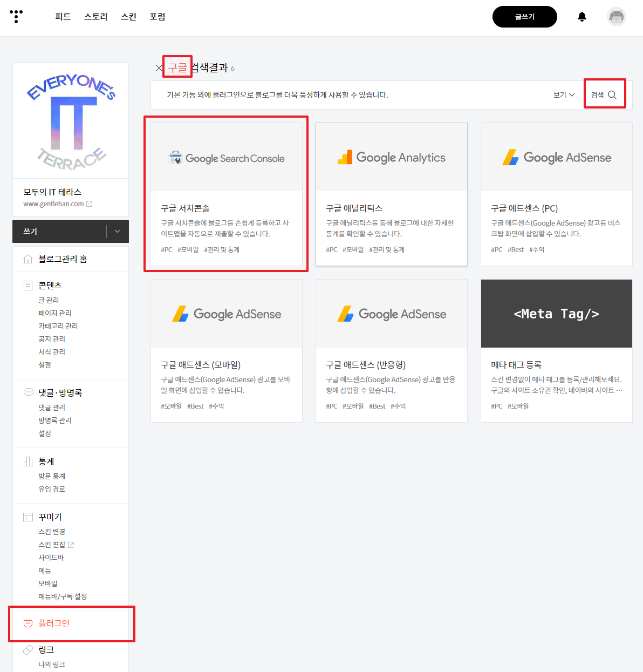Image resolution: width=643 pixels, height=672 pixels.
Task: Open the notifications bell
Action: pos(582,17)
